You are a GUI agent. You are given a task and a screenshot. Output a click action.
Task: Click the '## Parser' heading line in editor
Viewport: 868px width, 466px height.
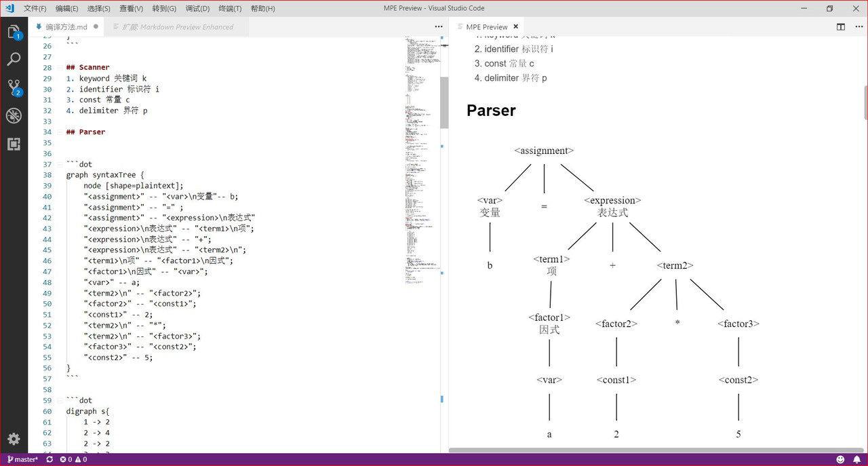pos(85,132)
